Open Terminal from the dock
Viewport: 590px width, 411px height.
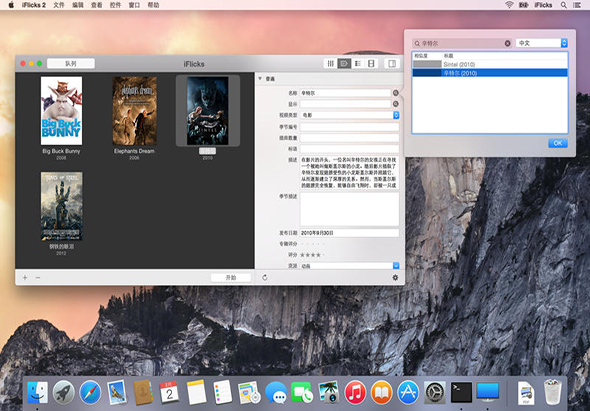[461, 393]
